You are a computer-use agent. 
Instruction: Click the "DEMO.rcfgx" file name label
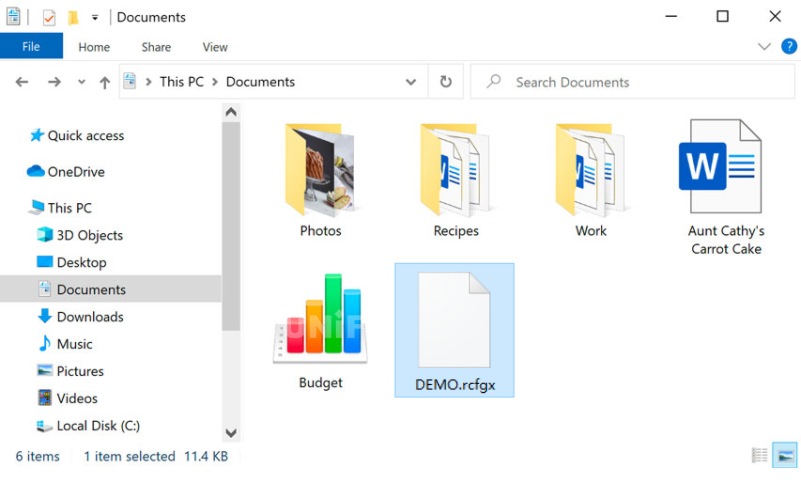tap(455, 384)
